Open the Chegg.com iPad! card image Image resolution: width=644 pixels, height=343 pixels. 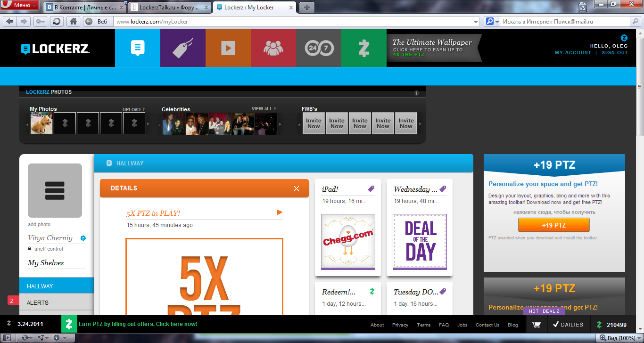point(348,241)
